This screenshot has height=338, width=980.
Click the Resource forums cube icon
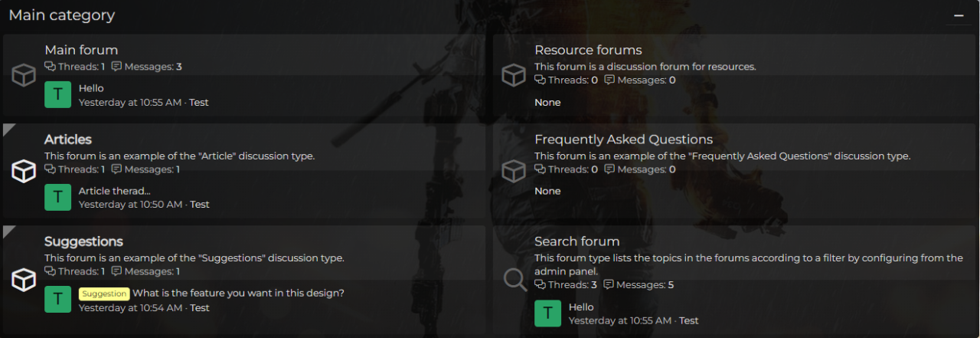click(x=513, y=75)
